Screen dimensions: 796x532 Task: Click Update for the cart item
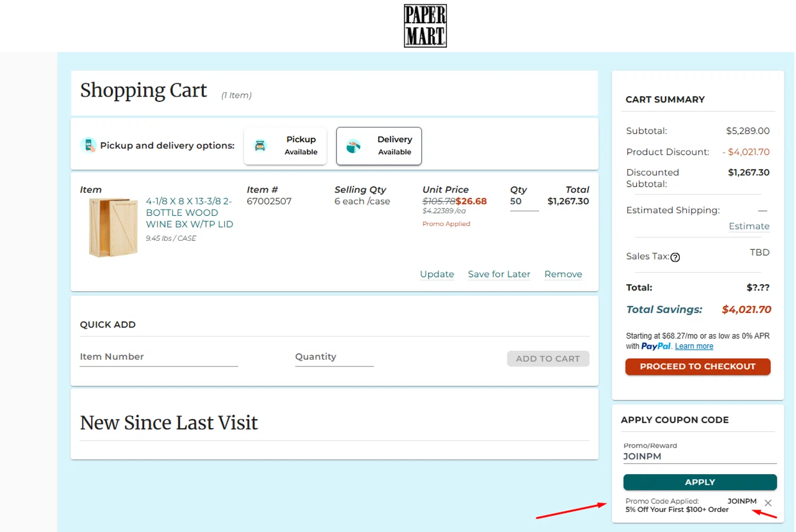tap(437, 274)
